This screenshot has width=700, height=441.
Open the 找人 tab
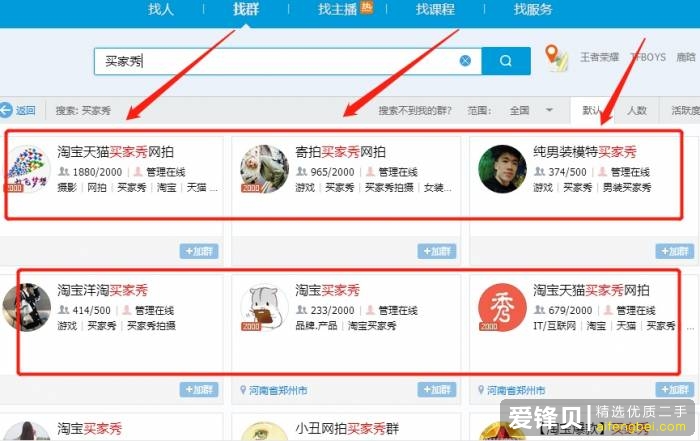(160, 9)
